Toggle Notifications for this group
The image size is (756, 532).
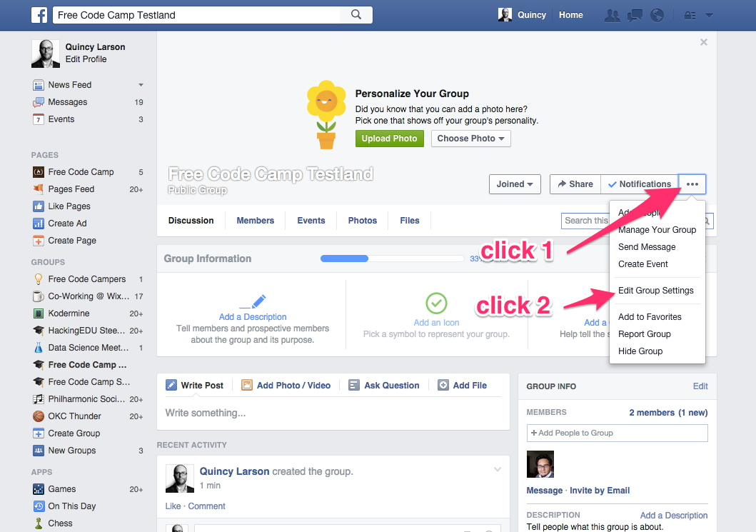pos(640,184)
